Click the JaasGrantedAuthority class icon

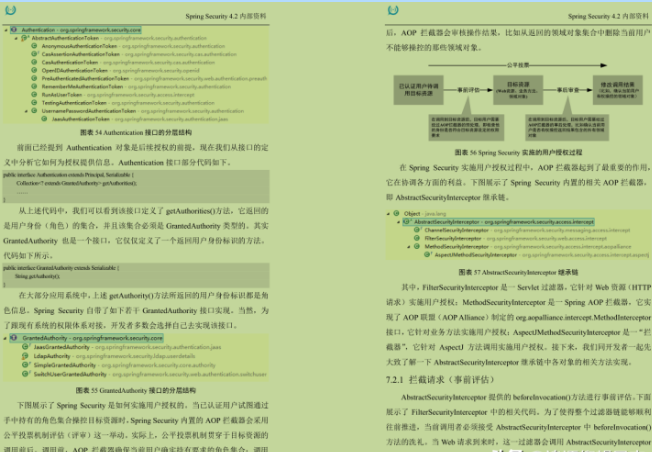25,347
